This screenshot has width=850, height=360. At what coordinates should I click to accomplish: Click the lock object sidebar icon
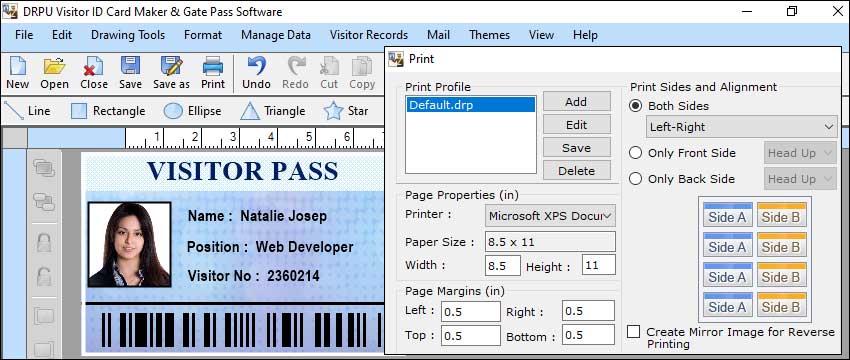(x=44, y=242)
